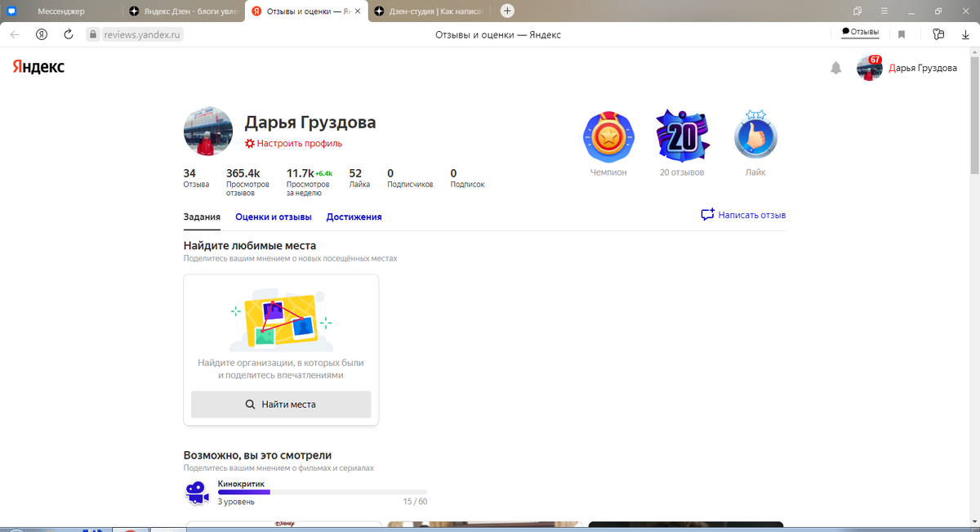Image resolution: width=980 pixels, height=532 pixels.
Task: Open the tab groups panel icon
Action: (858, 11)
